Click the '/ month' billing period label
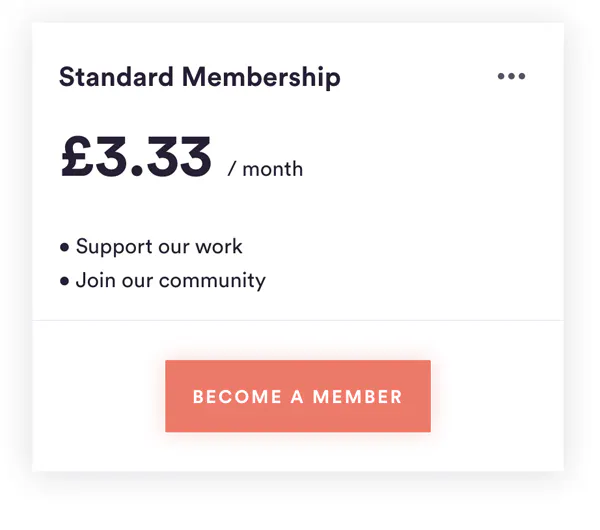The image size is (600, 530). (x=265, y=169)
